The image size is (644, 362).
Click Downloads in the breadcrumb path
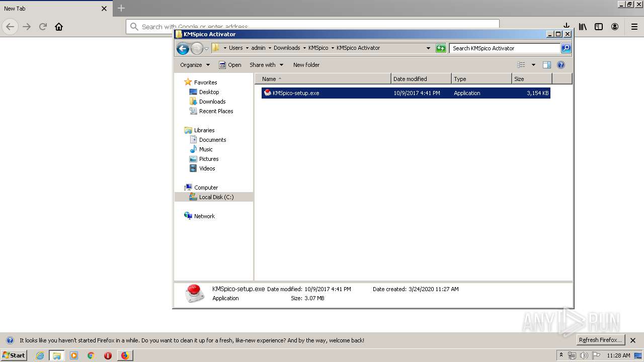click(287, 48)
